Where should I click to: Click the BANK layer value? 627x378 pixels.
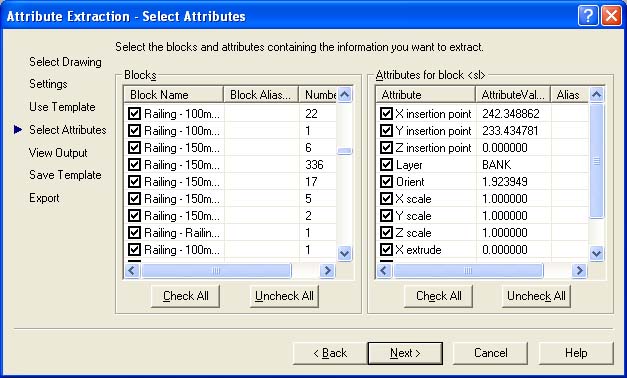point(496,164)
